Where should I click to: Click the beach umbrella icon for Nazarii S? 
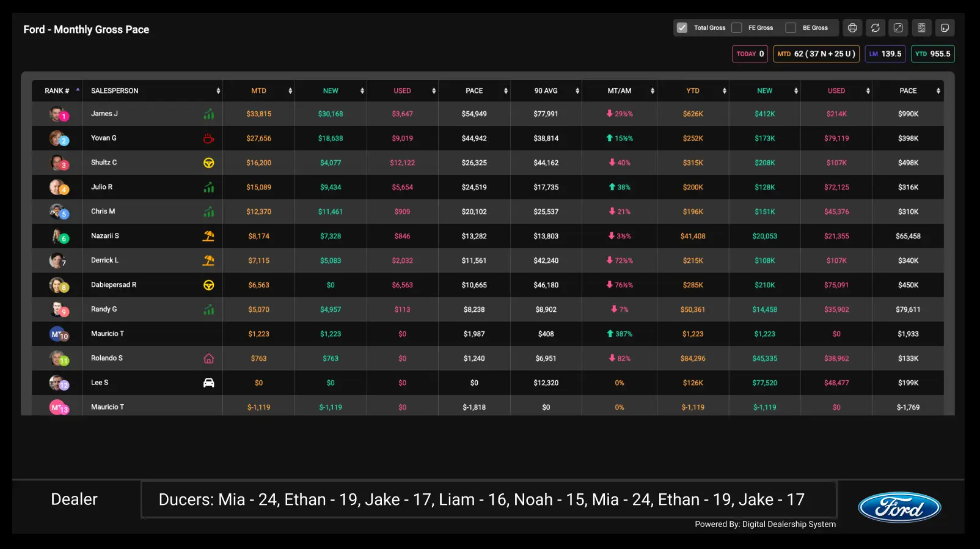tap(209, 236)
